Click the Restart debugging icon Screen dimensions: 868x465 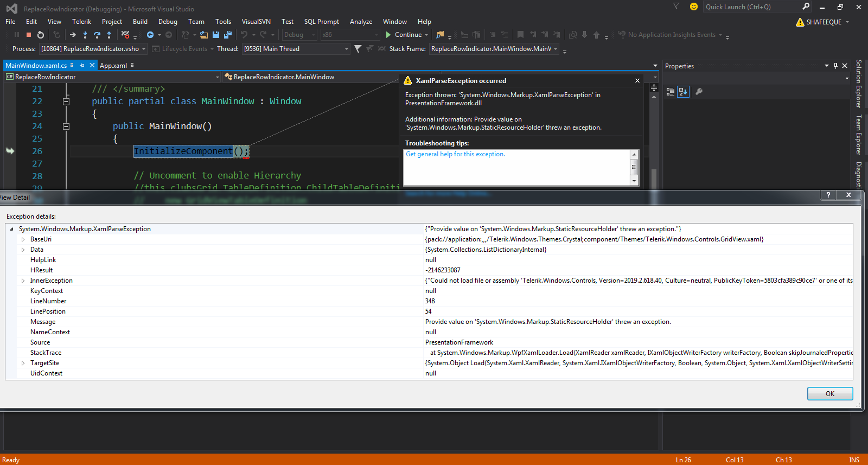41,35
